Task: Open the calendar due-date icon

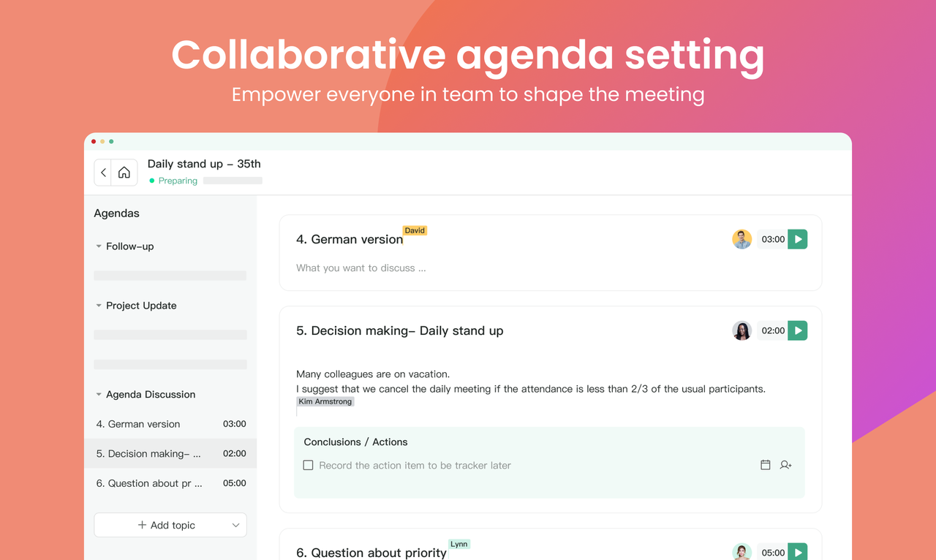Action: coord(766,465)
